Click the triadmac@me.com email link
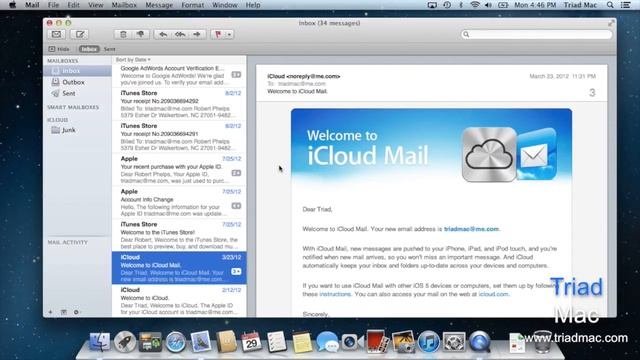 point(471,229)
